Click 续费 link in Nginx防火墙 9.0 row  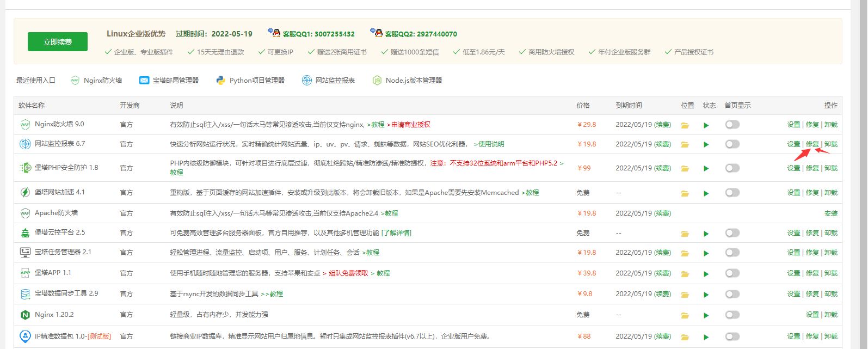(x=662, y=125)
